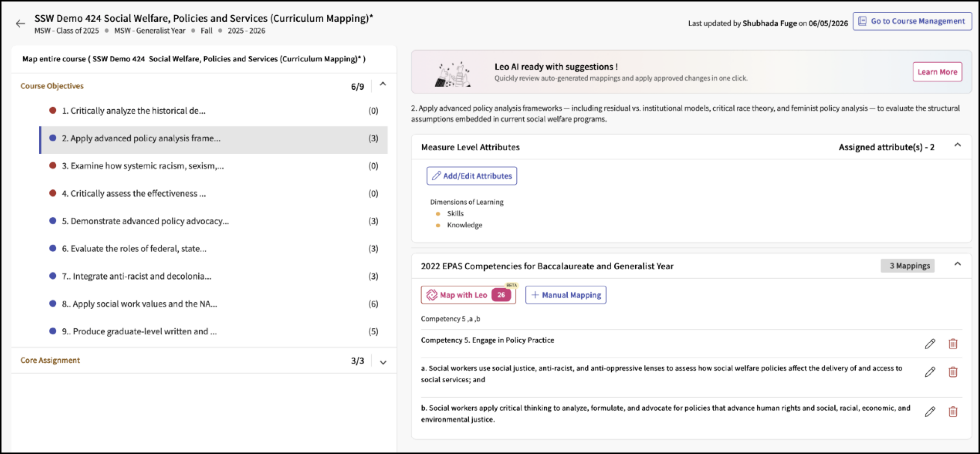Delete mapping for sub-competency b
The image size is (980, 454).
tap(953, 411)
